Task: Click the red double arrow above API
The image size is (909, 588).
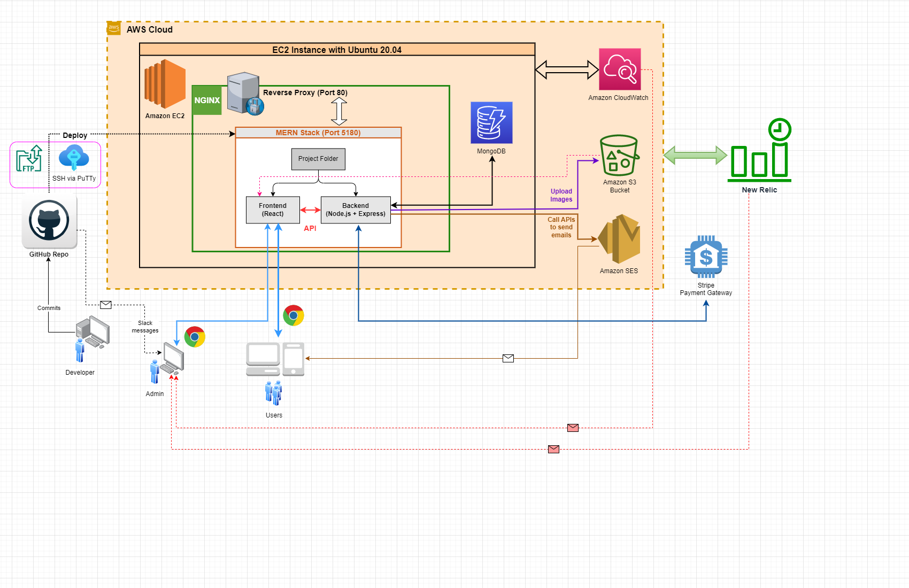Action: (310, 210)
